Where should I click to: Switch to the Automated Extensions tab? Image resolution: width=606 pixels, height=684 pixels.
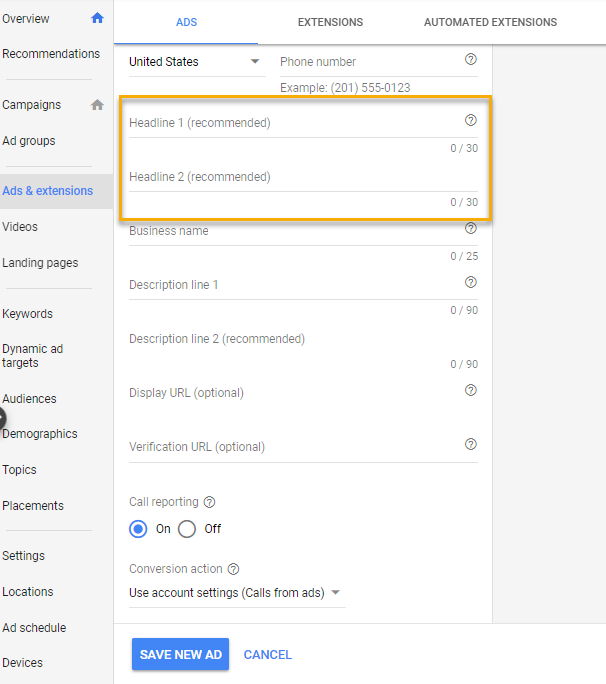pos(490,22)
